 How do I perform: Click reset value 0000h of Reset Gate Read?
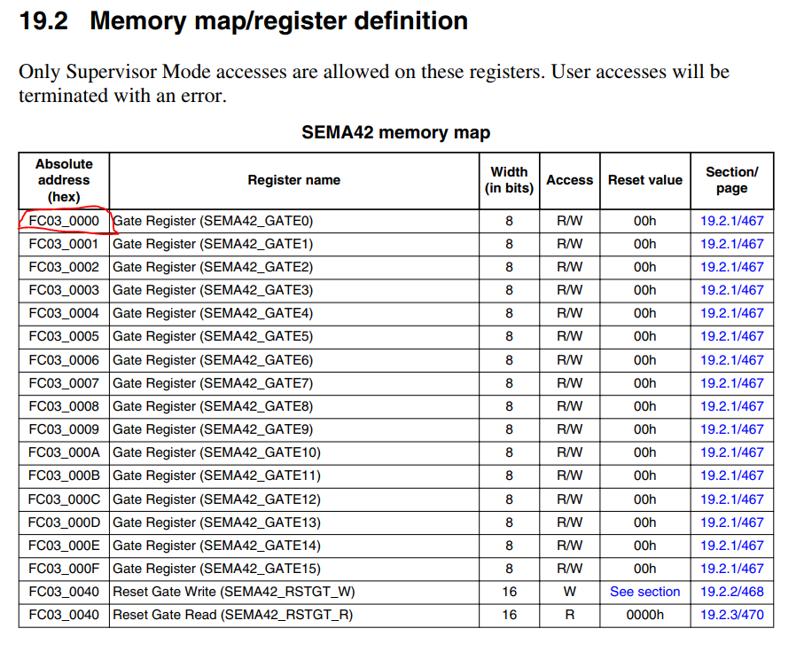click(x=644, y=616)
